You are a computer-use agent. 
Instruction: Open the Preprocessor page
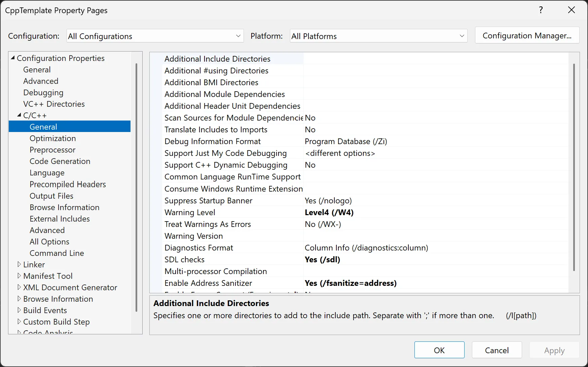pos(52,150)
